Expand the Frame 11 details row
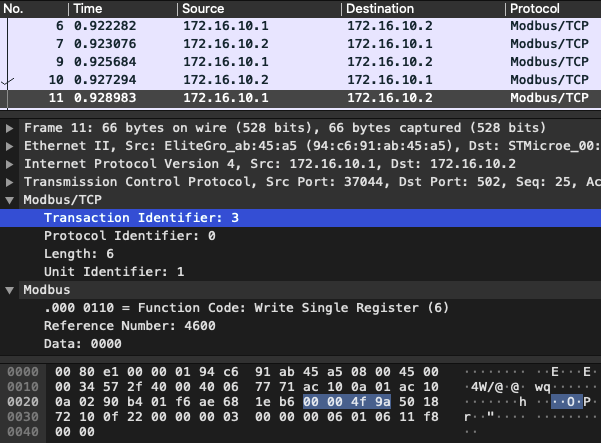 click(10, 128)
